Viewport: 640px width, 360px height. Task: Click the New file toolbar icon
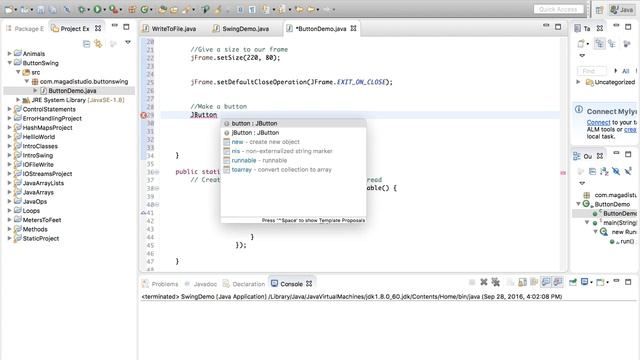[x=9, y=9]
